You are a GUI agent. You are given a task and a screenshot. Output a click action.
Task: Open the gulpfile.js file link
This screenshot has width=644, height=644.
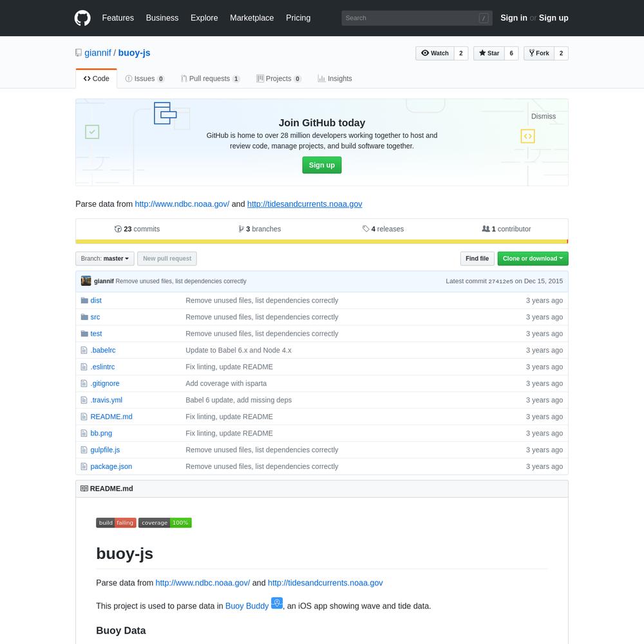tap(105, 450)
